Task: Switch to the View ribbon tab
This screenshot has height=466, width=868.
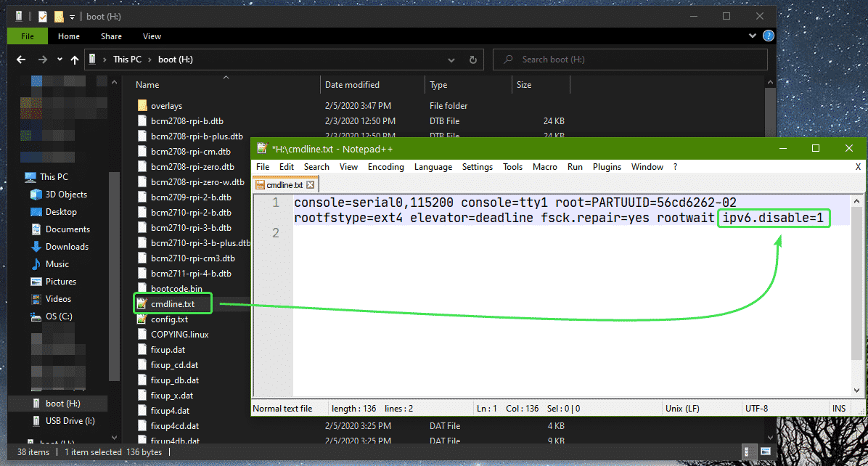Action: (x=152, y=36)
